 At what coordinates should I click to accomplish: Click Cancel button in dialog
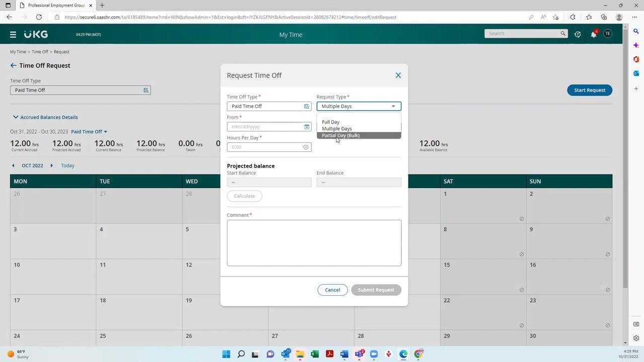pyautogui.click(x=333, y=290)
